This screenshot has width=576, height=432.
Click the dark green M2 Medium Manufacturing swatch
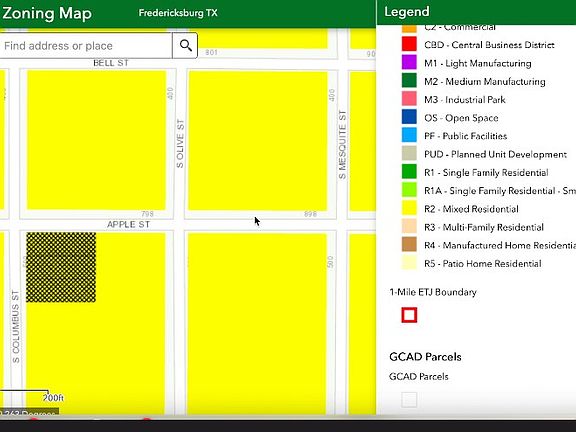pos(409,81)
